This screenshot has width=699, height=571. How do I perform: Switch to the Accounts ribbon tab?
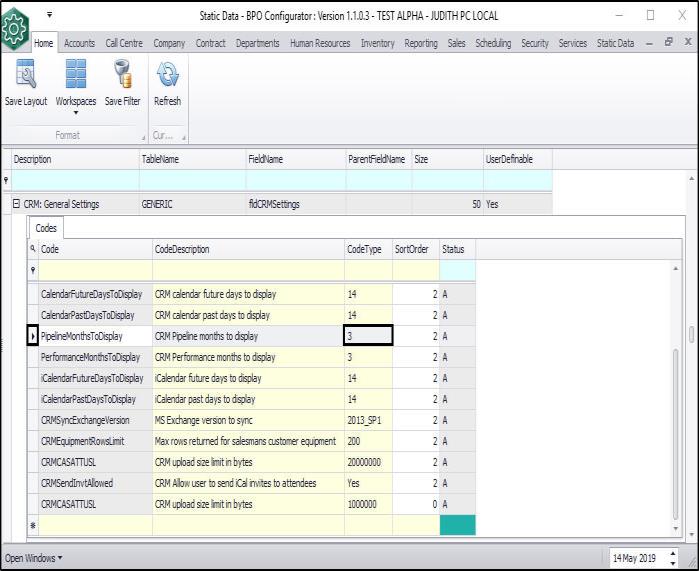tap(79, 43)
